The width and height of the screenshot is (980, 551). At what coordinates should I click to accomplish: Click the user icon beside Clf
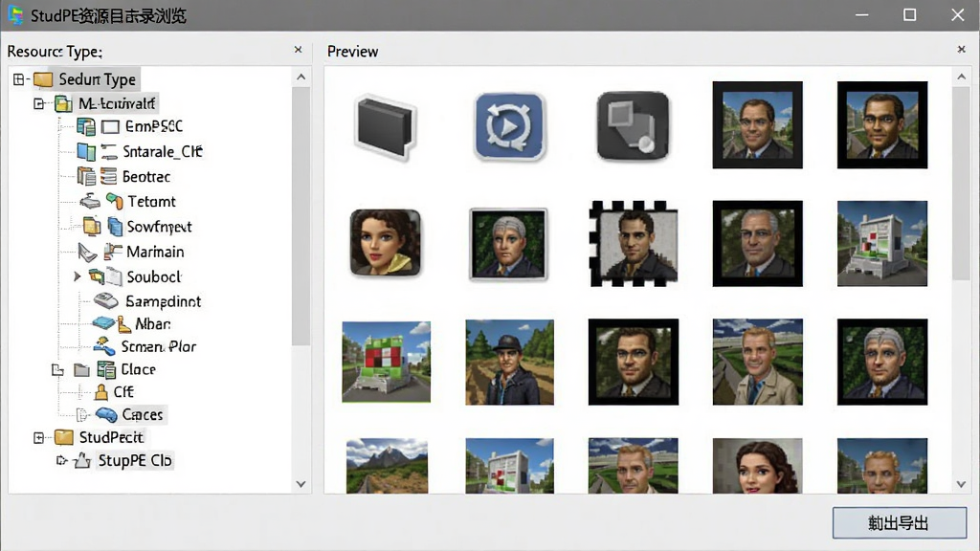pos(101,392)
